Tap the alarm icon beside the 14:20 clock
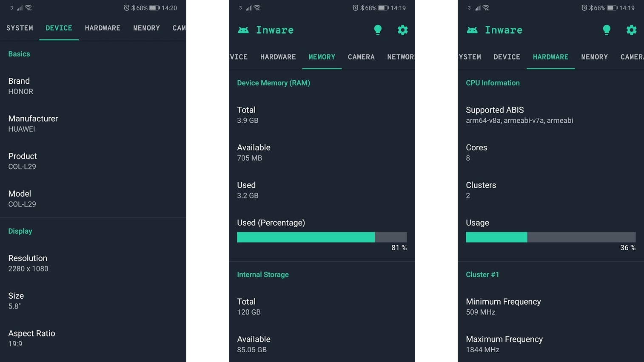 click(x=126, y=8)
